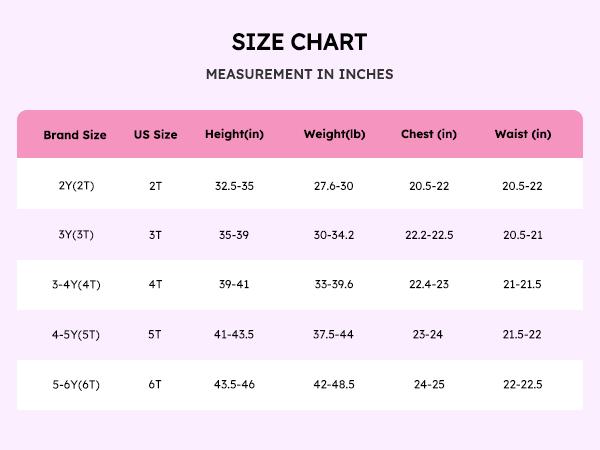Viewport: 600px width, 450px height.
Task: Select the 4-5Y(5T) brand size cell
Action: click(x=75, y=334)
